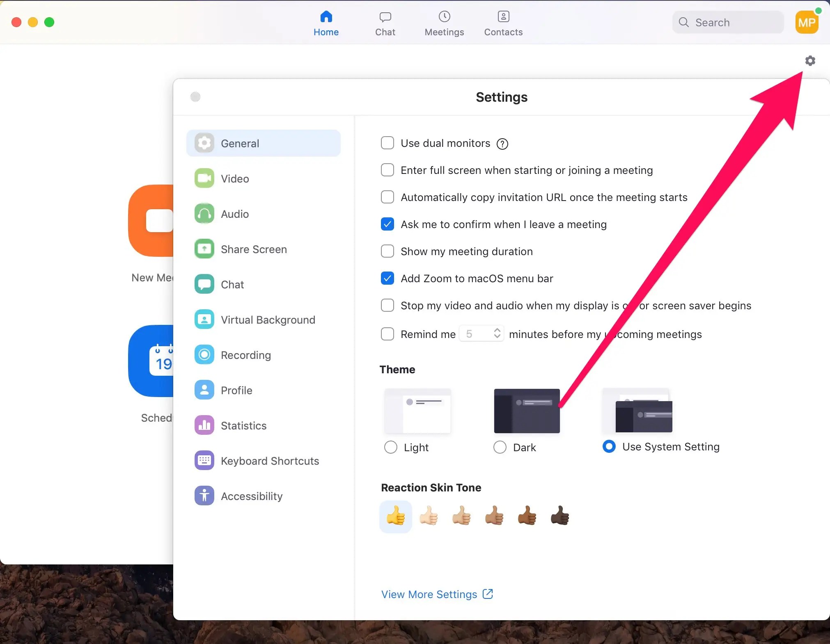Open Recording settings section

tap(245, 355)
